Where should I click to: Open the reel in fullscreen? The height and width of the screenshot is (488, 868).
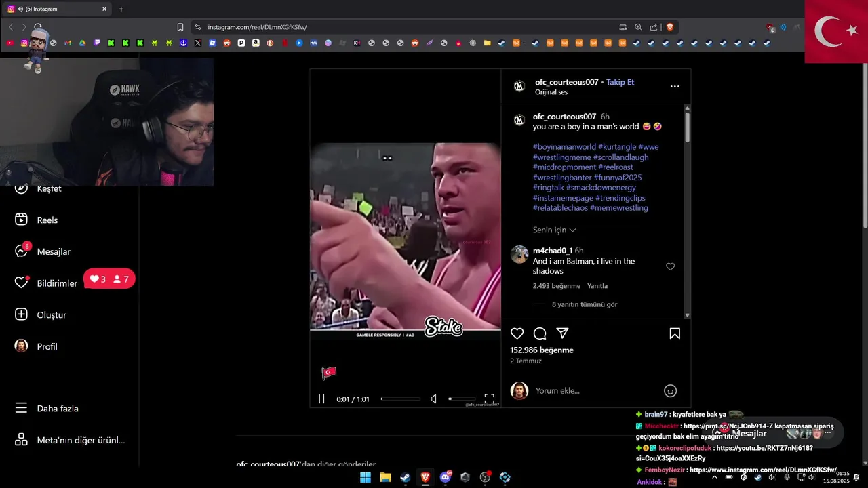click(x=489, y=399)
